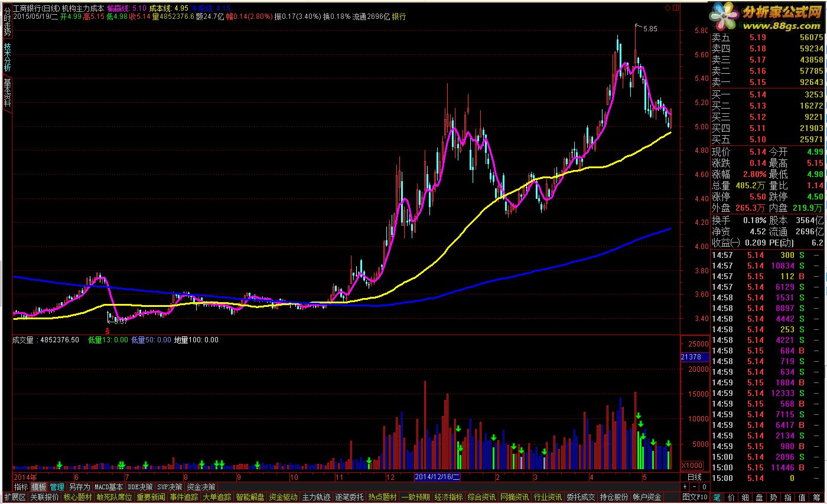This screenshot has width=827, height=504.
Task: Open the 扩展区 tab
Action: coord(15,497)
